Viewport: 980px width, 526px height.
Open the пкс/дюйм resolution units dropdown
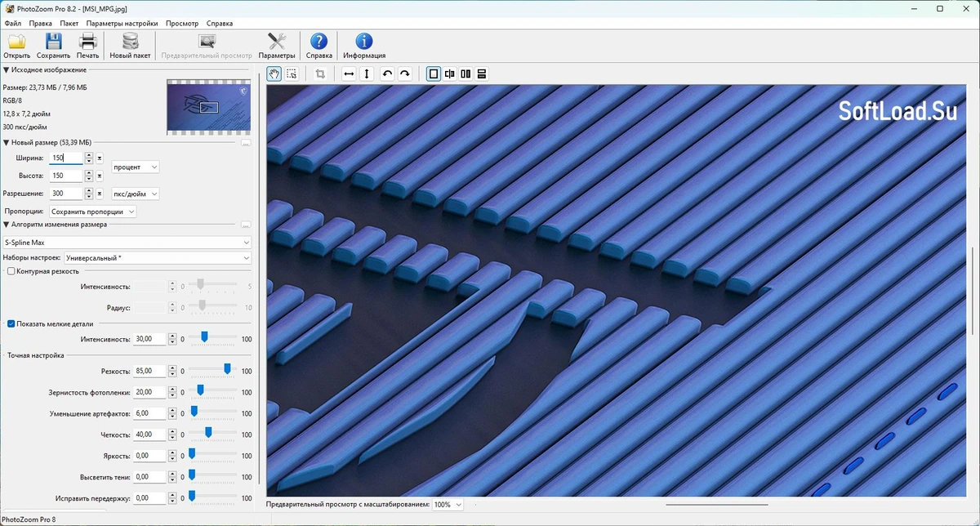(x=136, y=194)
